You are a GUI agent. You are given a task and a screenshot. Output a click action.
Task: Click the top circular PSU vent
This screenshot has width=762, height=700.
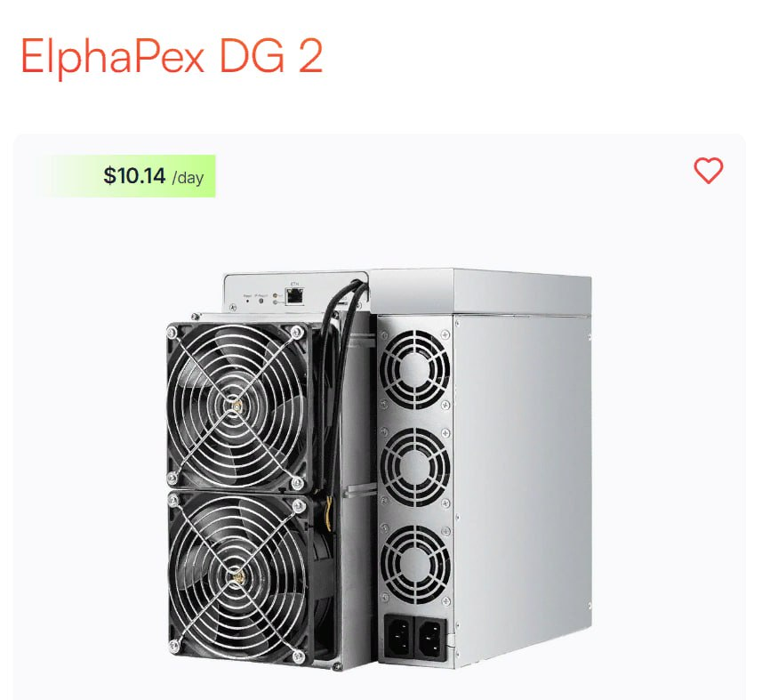[414, 369]
